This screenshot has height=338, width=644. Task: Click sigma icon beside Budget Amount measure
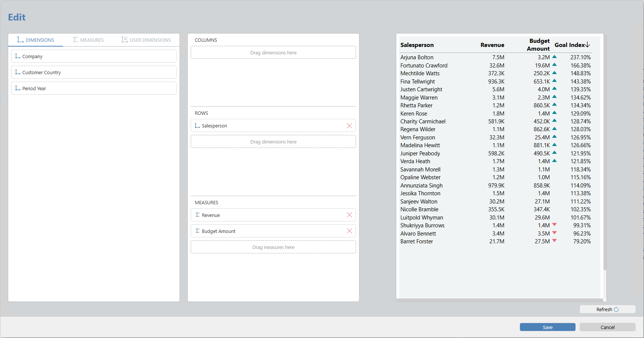click(197, 231)
